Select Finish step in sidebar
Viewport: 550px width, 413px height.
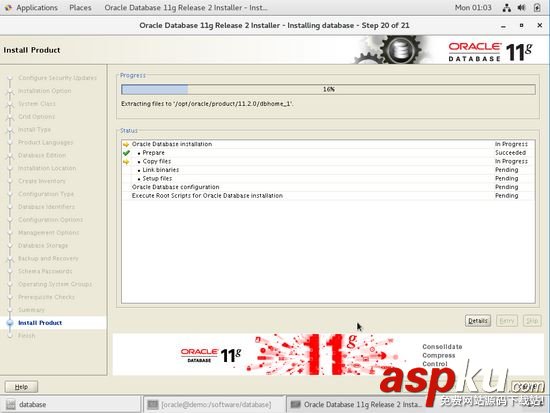tap(26, 336)
